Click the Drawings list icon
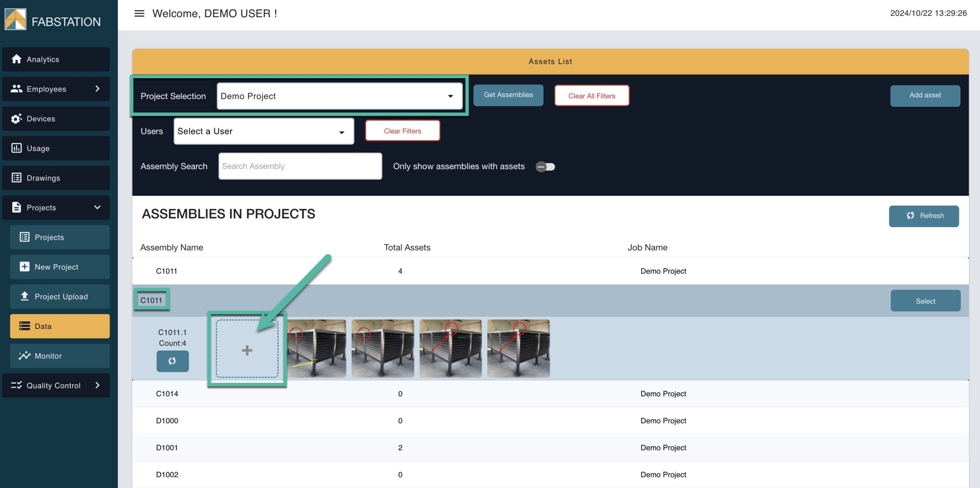 [16, 178]
